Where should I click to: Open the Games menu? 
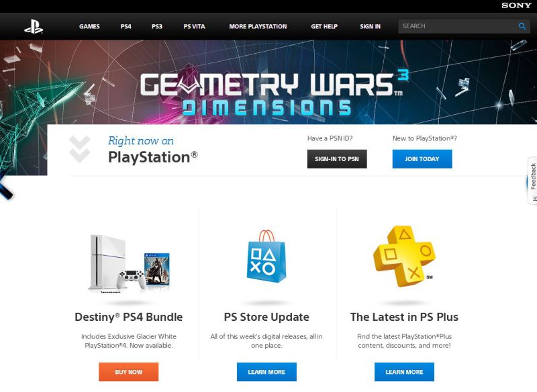[89, 26]
